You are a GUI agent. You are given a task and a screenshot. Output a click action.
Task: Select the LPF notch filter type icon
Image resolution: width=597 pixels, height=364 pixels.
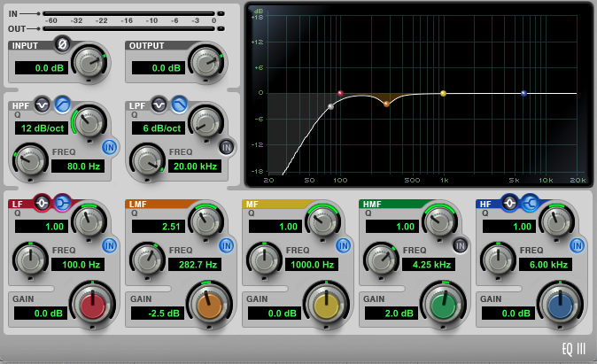click(x=159, y=105)
